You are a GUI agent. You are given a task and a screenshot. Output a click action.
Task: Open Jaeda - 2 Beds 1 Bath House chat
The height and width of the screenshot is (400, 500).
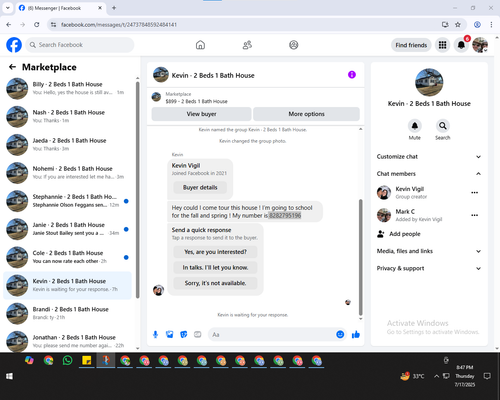tap(68, 145)
